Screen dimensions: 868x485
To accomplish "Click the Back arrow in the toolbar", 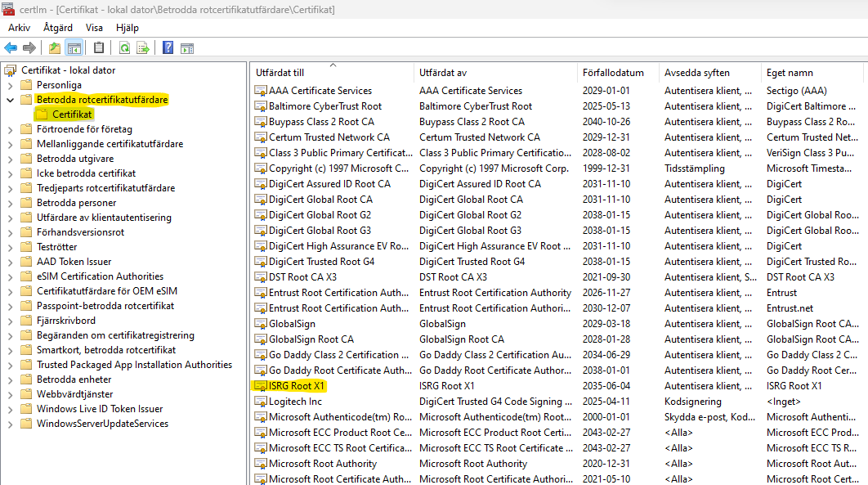I will (11, 48).
